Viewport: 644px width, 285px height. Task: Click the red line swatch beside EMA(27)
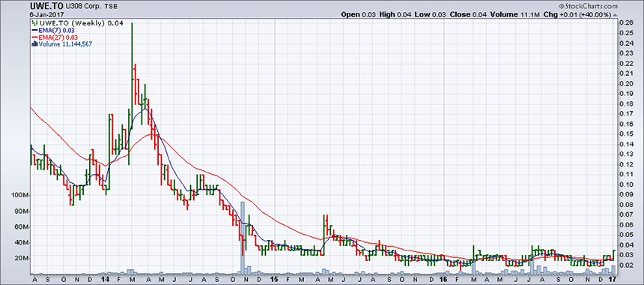35,37
